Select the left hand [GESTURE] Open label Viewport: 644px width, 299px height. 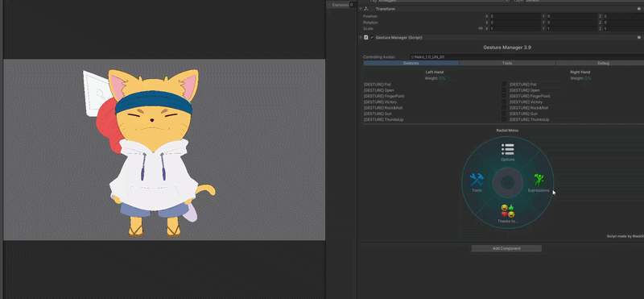click(378, 90)
